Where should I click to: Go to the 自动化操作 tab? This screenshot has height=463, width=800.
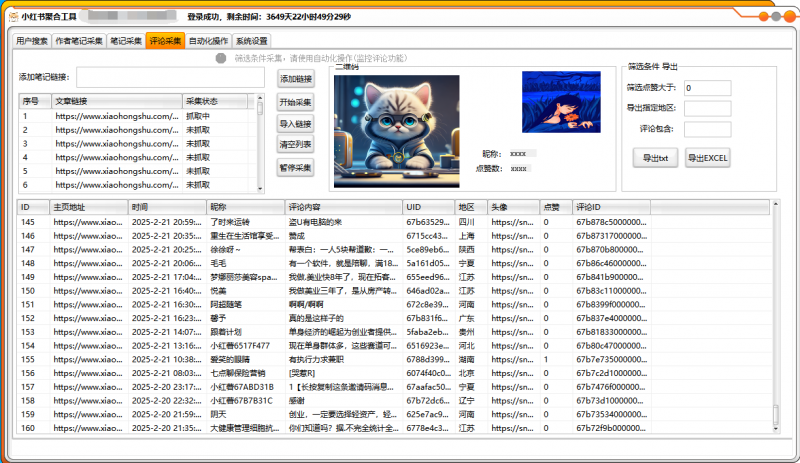point(208,41)
